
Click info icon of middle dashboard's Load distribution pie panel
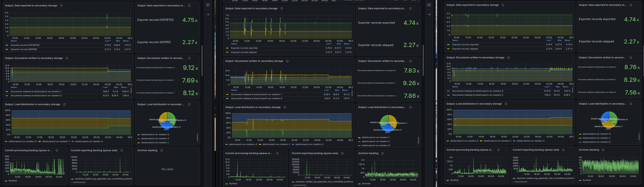(x=410, y=107)
